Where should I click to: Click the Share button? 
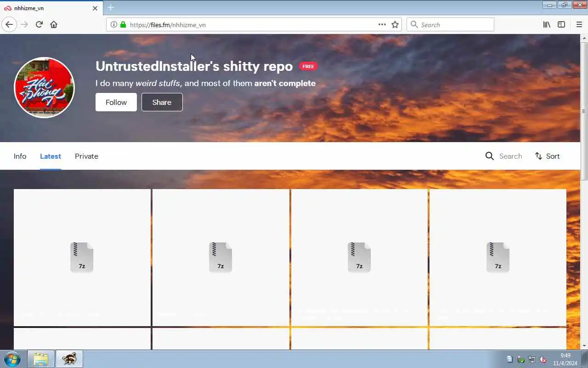point(162,102)
